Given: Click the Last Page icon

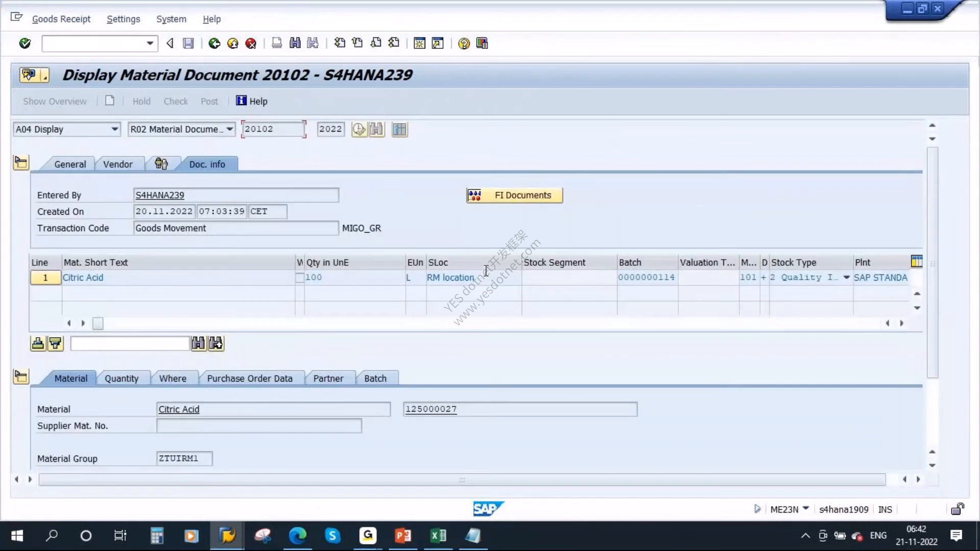Looking at the screenshot, I should click(394, 43).
